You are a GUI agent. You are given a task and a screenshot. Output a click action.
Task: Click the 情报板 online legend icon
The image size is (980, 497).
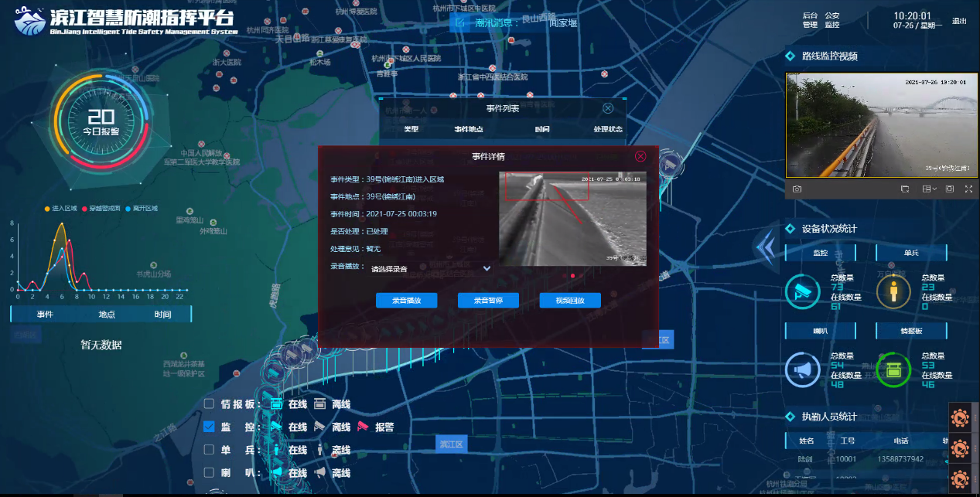(x=276, y=404)
